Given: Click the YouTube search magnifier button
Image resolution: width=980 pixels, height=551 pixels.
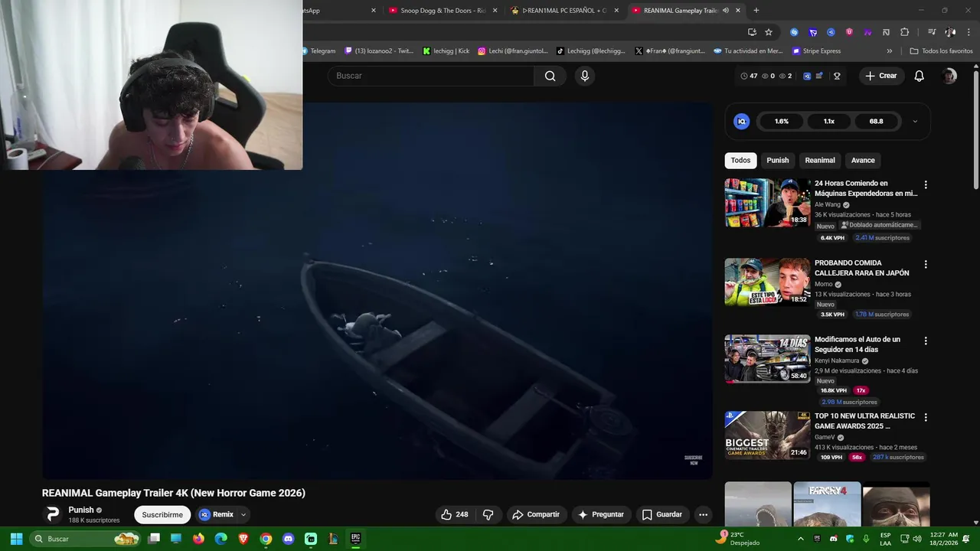Looking at the screenshot, I should click(550, 76).
